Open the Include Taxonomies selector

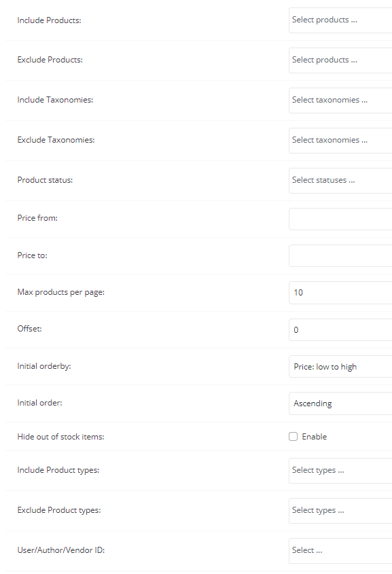tap(340, 101)
